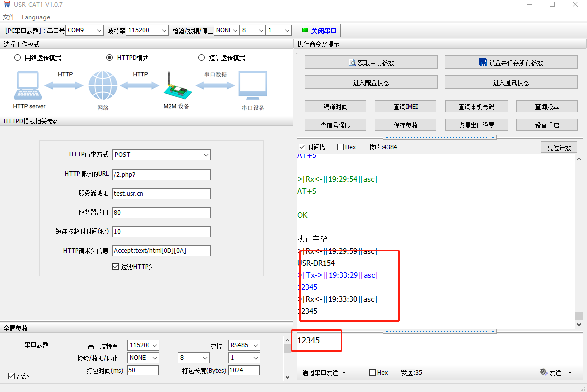Click the send icon next to 发送
Image resolution: width=587 pixels, height=392 pixels.
[543, 372]
